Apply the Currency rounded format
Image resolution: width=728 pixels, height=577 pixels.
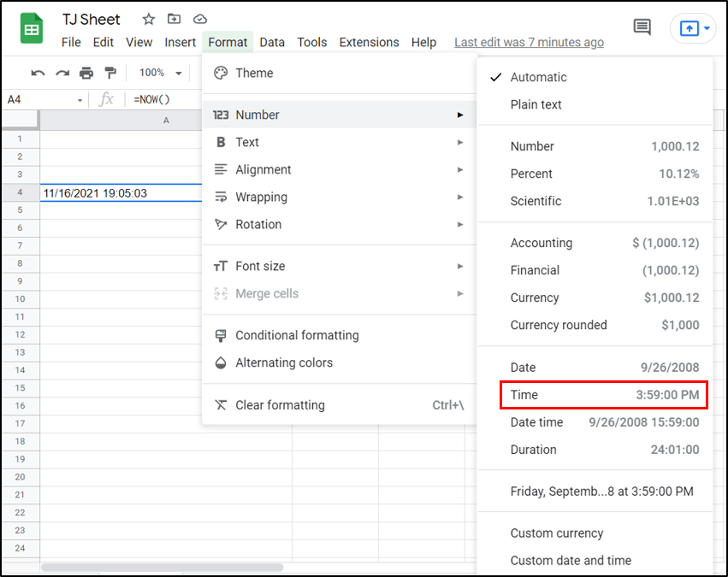[x=595, y=325]
